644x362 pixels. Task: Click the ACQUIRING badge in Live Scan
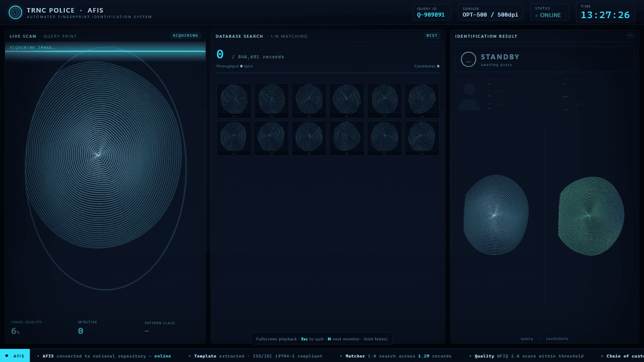pyautogui.click(x=186, y=36)
